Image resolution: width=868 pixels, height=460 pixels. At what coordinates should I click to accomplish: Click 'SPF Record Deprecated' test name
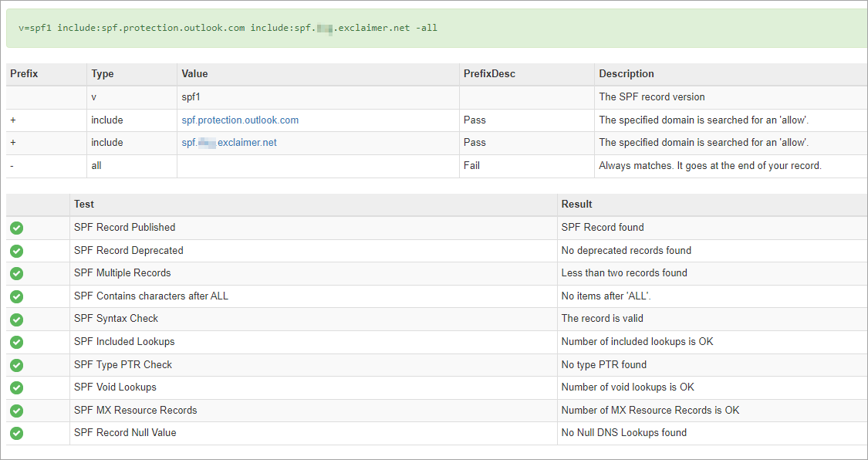pyautogui.click(x=128, y=251)
